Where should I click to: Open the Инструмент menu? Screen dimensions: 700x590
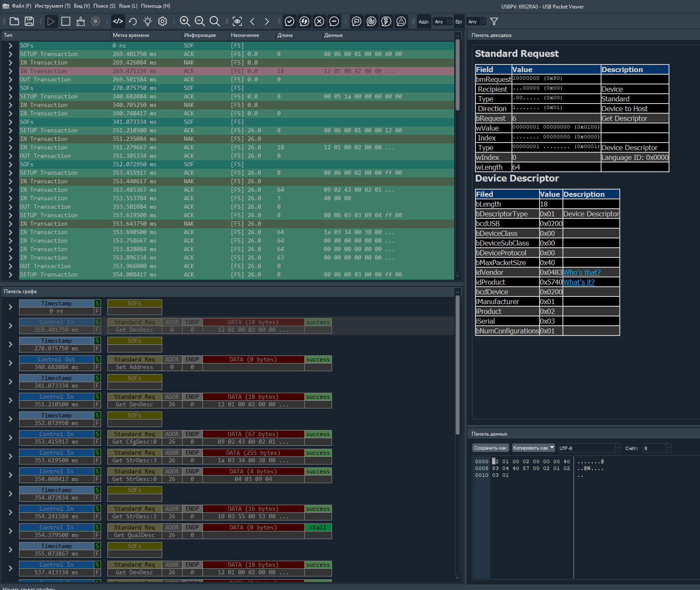[53, 6]
